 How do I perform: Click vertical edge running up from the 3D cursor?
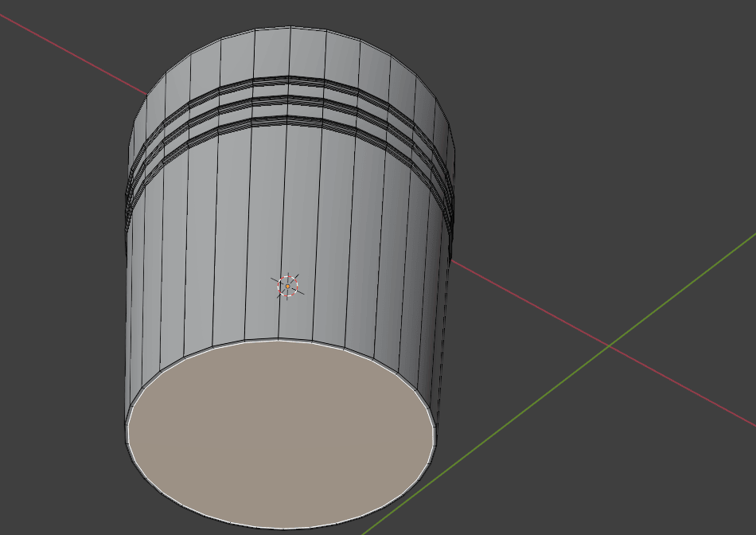click(284, 199)
